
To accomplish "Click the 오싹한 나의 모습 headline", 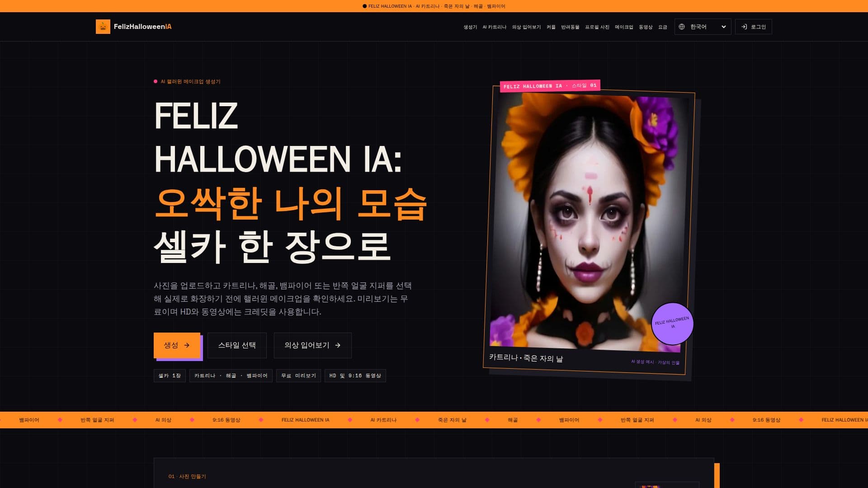I will (x=291, y=203).
